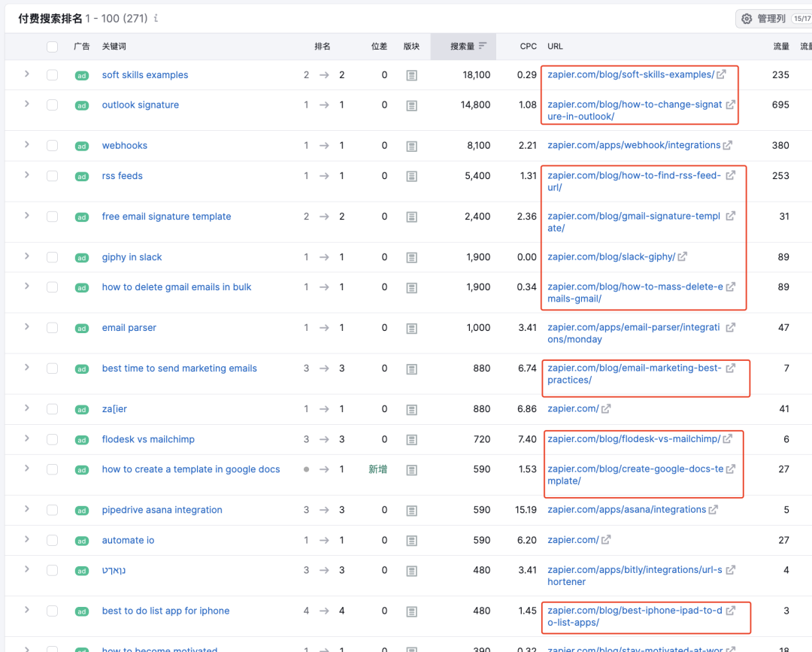Click SERP block icon in outlook signature row
The image size is (812, 652).
point(412,105)
